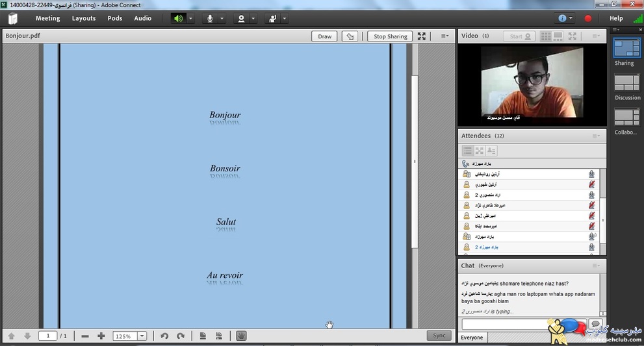Click the presenter webcam video feed

pyautogui.click(x=532, y=82)
